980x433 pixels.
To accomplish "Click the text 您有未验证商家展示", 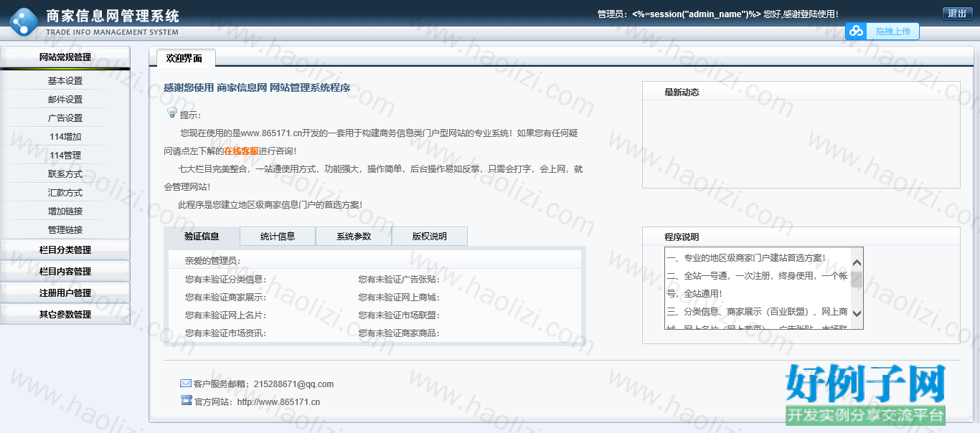I will (x=225, y=298).
